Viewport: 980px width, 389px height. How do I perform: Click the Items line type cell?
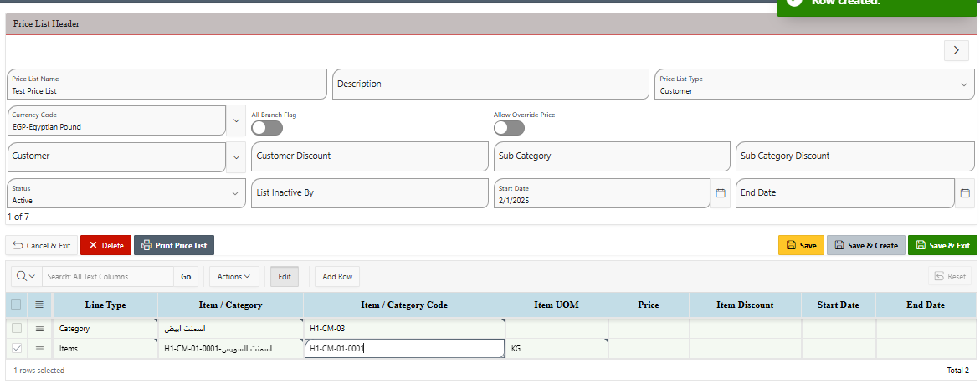(105, 348)
